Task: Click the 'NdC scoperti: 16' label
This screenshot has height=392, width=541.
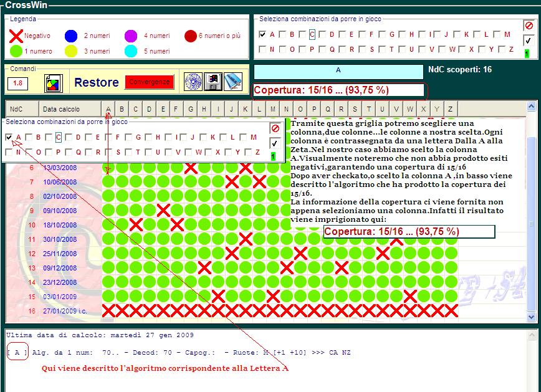Action: pos(460,69)
